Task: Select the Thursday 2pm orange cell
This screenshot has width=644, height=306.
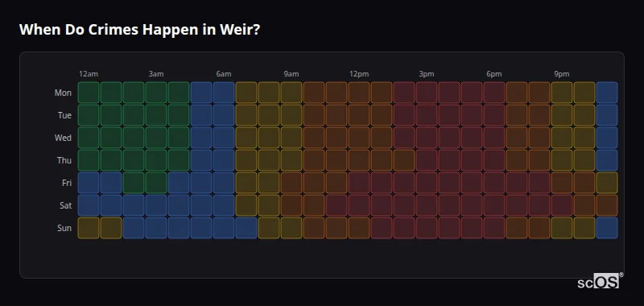Action: (x=404, y=160)
